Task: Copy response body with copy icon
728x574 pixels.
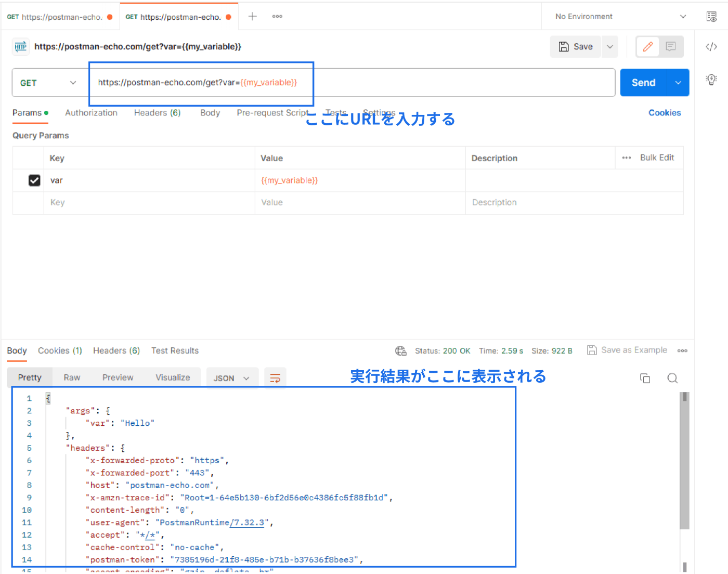Action: pos(645,379)
